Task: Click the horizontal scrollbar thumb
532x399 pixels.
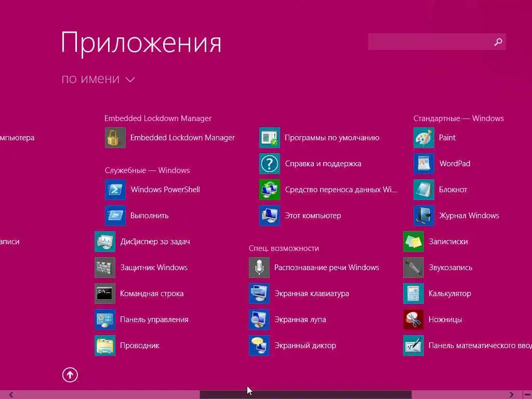Action: pos(305,395)
